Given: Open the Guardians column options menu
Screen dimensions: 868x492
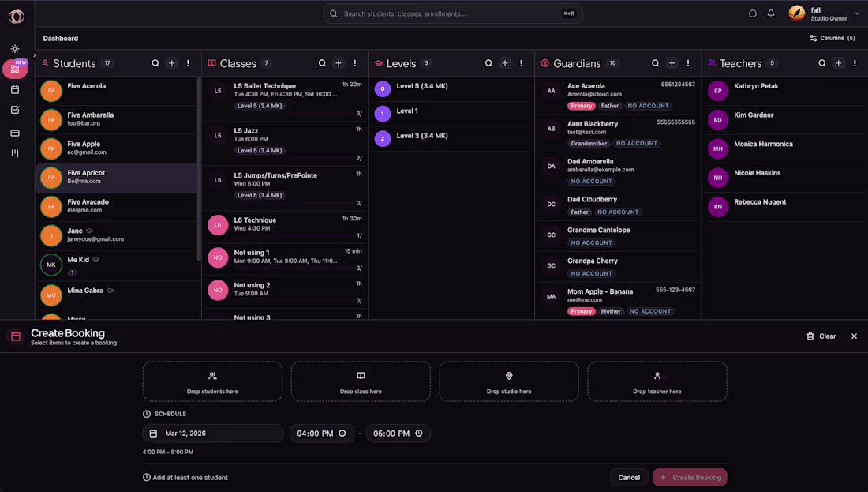Looking at the screenshot, I should coord(688,63).
